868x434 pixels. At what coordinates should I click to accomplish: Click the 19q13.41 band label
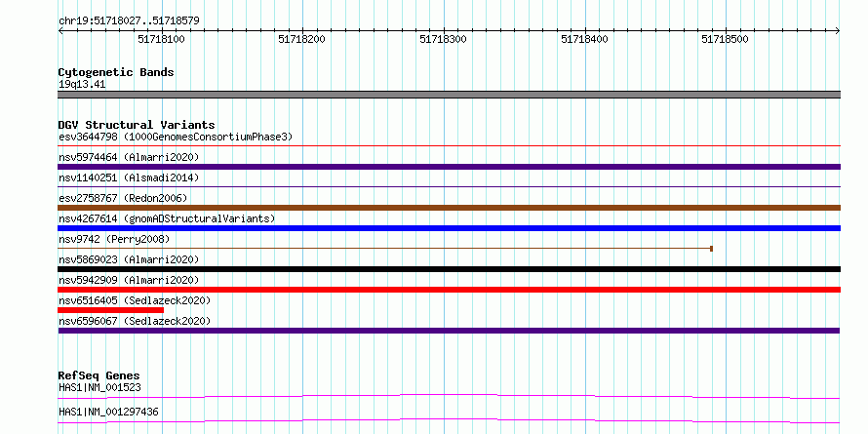pos(82,85)
